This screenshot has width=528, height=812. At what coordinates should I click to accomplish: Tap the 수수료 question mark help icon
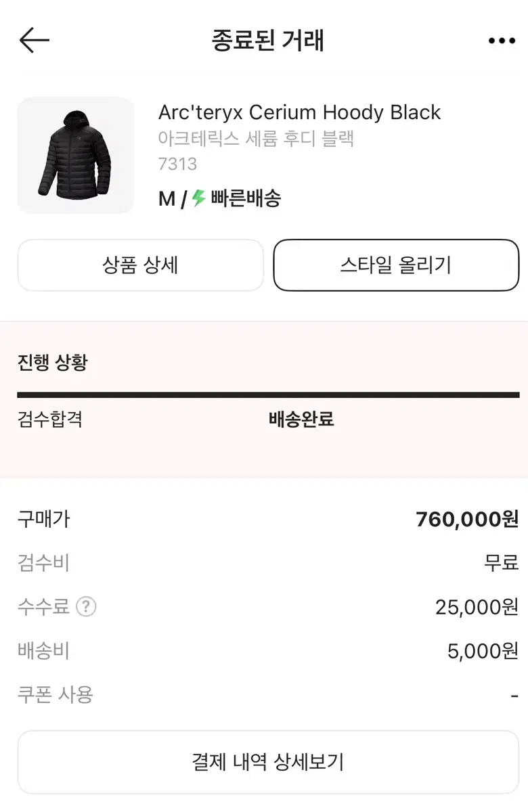86,607
